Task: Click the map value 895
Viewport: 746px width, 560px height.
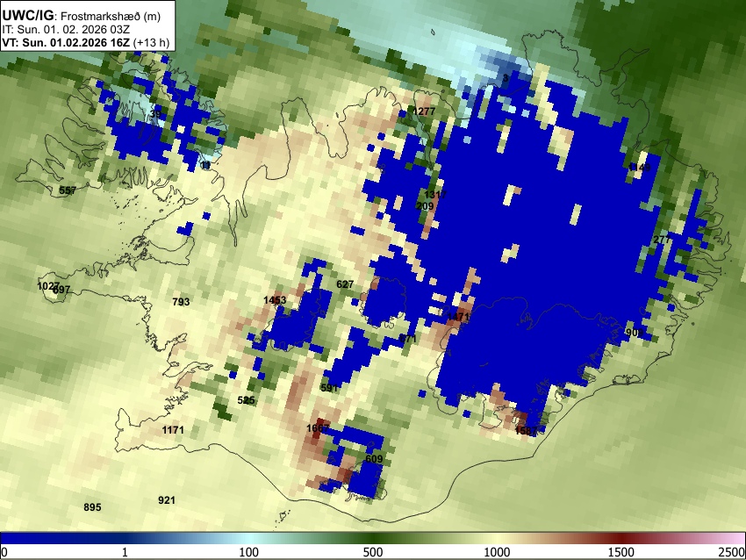Action: [x=92, y=507]
